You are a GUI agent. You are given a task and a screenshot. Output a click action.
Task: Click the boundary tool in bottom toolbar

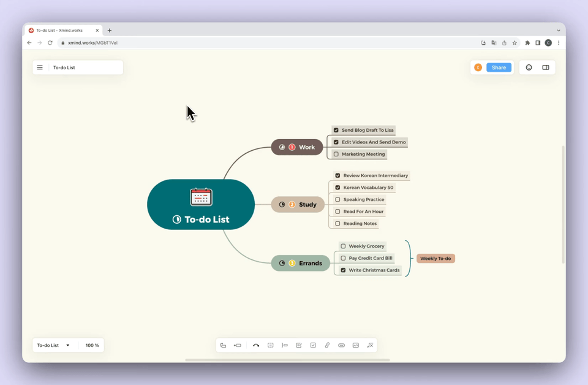pos(270,345)
